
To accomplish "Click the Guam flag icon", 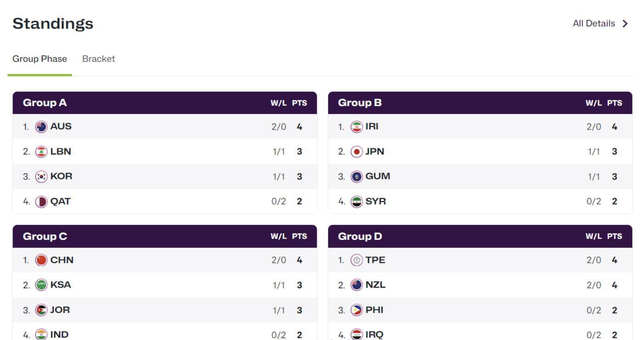I will coord(356,176).
